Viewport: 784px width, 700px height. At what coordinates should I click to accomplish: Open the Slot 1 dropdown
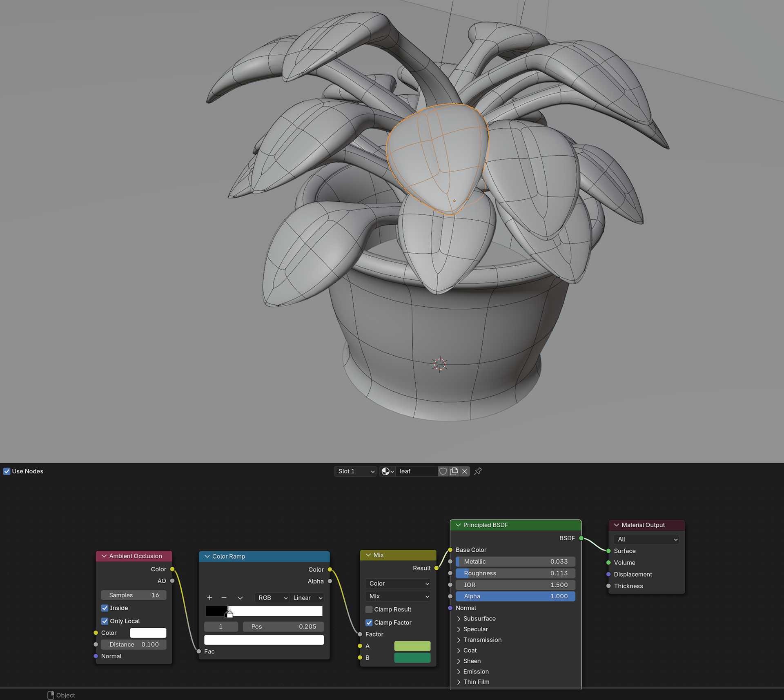tap(355, 471)
